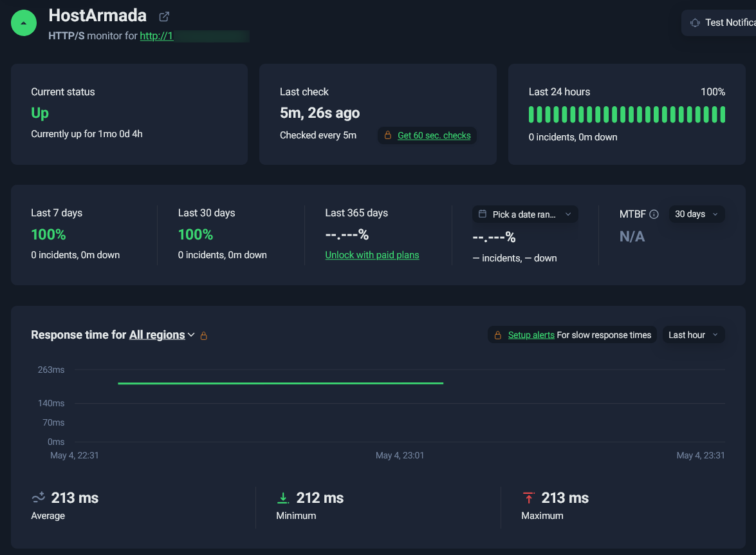Click the 100% label in Last 24 hours card
The height and width of the screenshot is (555, 756).
(713, 91)
